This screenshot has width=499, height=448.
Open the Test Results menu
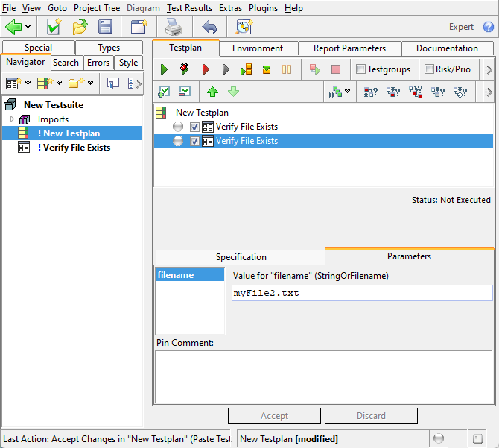pos(189,8)
